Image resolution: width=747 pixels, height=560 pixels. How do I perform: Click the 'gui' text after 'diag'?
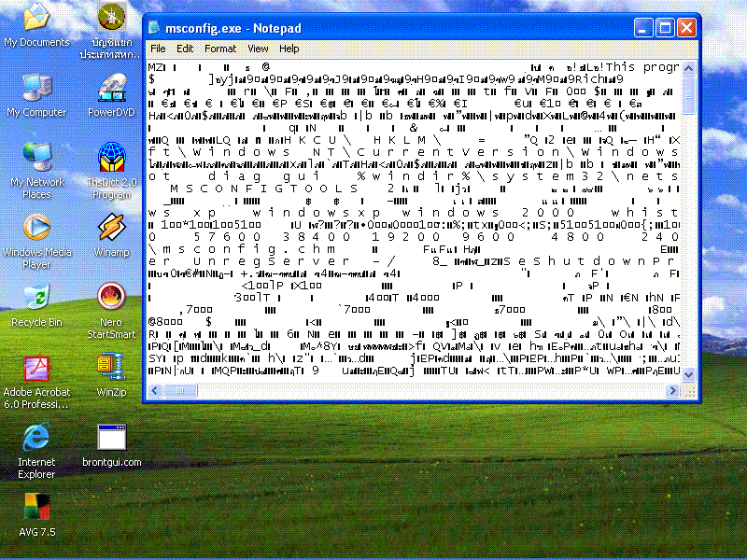[302, 176]
